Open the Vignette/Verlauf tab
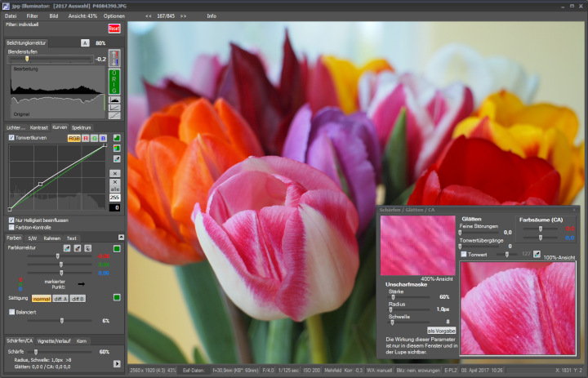 click(x=54, y=341)
